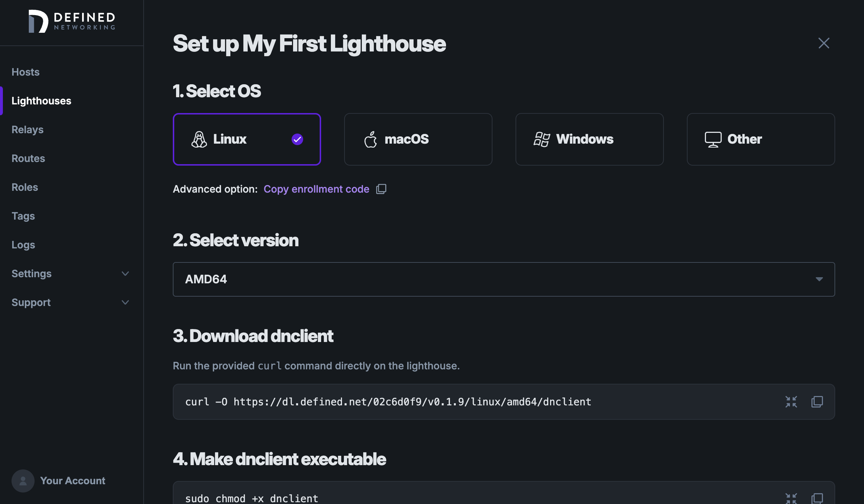Click Copy enrollment code
864x504 pixels.
pyautogui.click(x=316, y=189)
